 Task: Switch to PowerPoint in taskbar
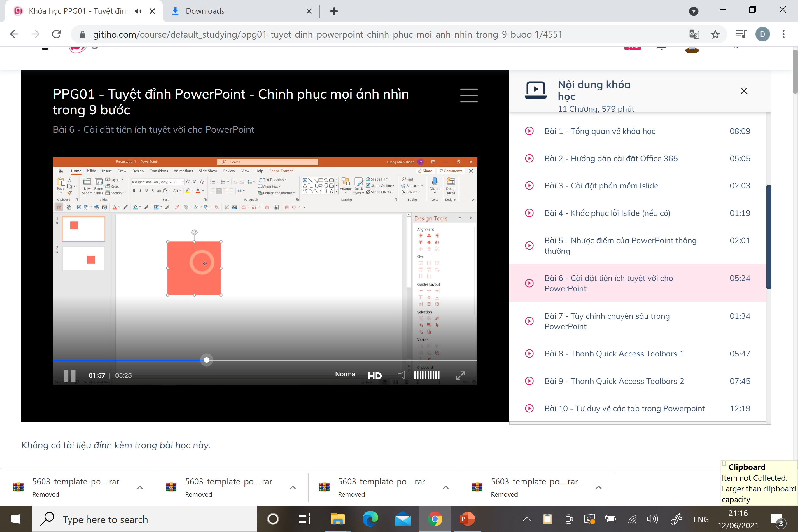(x=467, y=519)
